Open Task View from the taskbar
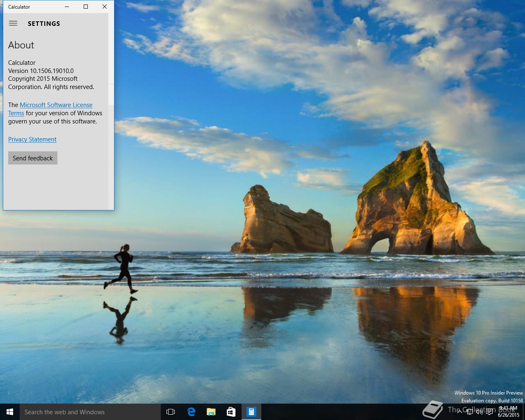525x420 pixels. 171,412
